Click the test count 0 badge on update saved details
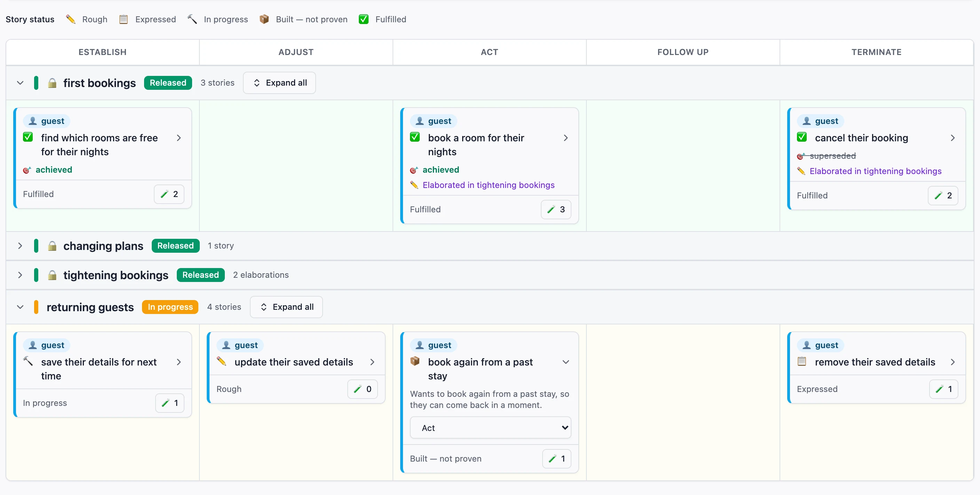 tap(362, 389)
